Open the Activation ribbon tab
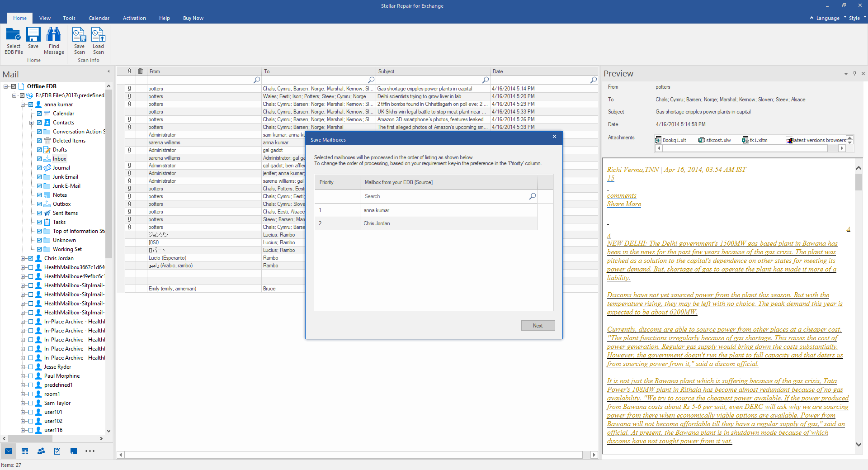This screenshot has width=868, height=470. point(134,18)
